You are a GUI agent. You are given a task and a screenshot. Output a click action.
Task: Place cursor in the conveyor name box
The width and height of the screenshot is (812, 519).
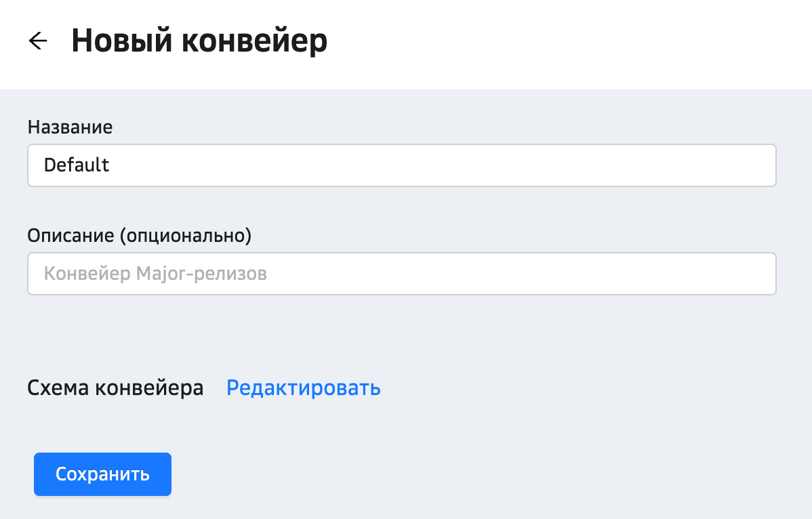401,165
